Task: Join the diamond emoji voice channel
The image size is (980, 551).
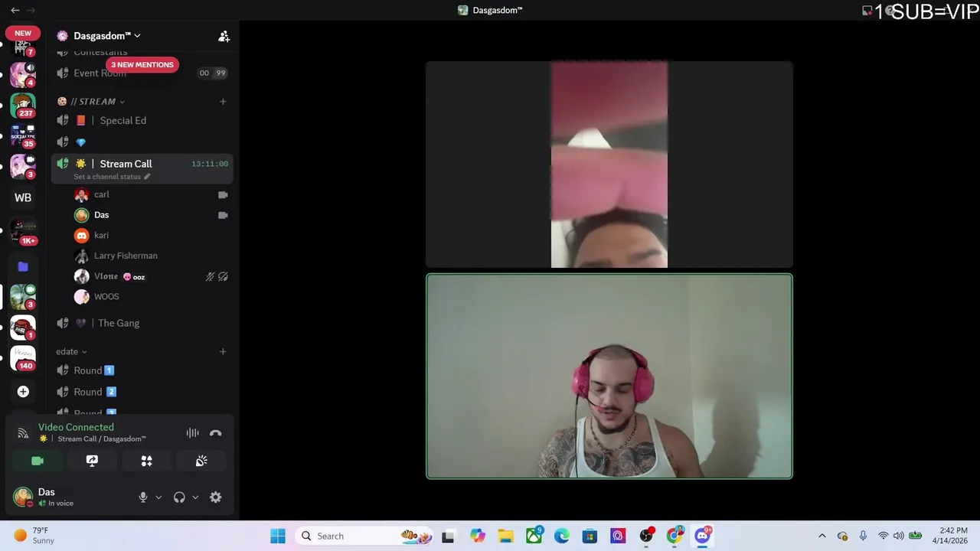Action: click(x=142, y=142)
